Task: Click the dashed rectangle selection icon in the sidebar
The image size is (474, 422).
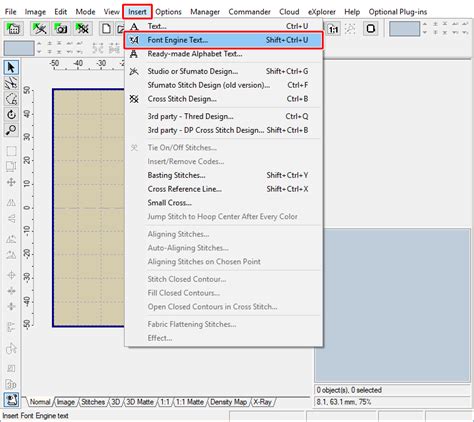Action: (x=11, y=151)
